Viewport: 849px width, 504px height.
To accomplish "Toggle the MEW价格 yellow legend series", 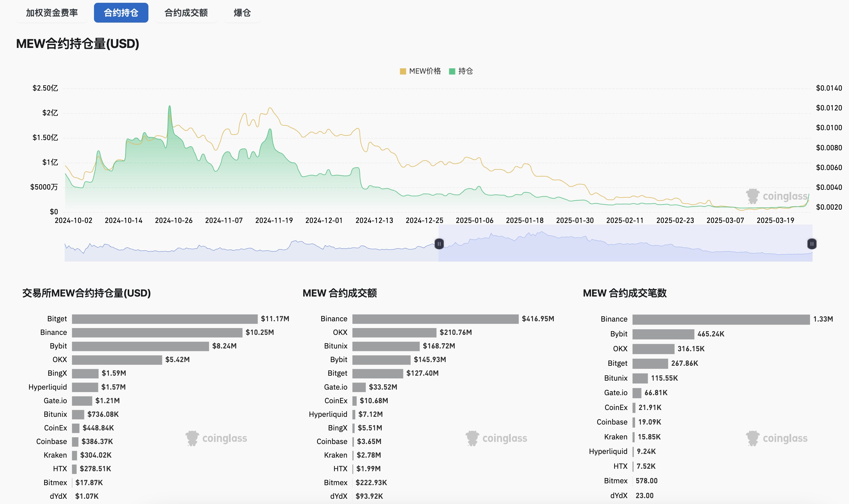I will (424, 71).
